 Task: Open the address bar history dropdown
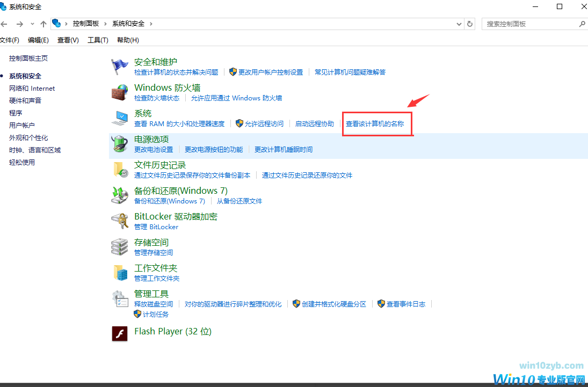point(458,24)
